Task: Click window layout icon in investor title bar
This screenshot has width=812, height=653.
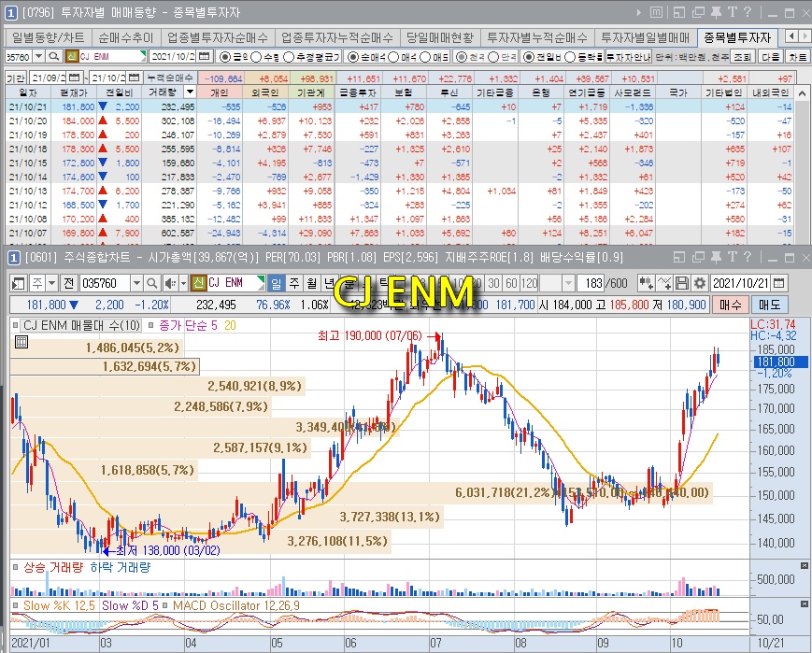Action: [679, 12]
